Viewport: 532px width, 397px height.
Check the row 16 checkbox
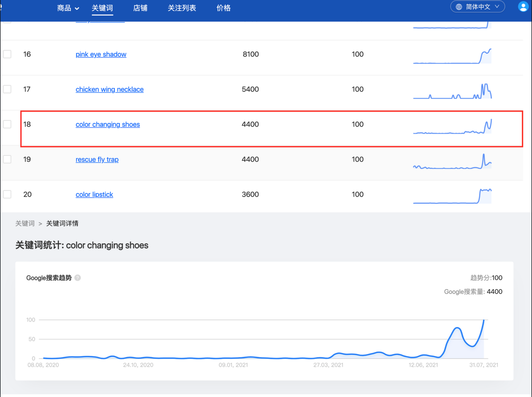pos(7,54)
